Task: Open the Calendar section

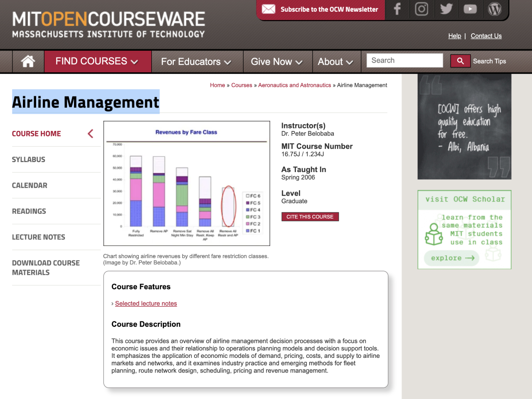Action: point(30,185)
